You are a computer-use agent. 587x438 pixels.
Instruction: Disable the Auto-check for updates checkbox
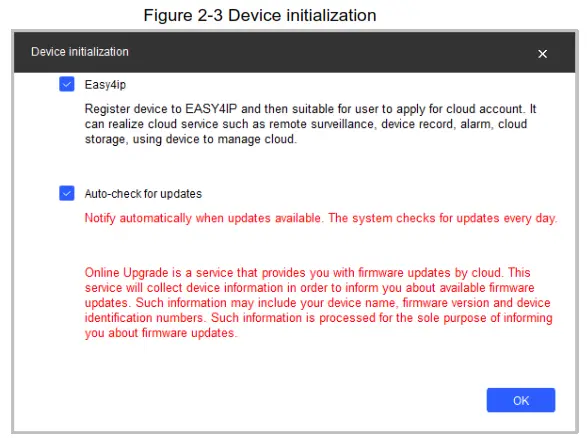[67, 193]
